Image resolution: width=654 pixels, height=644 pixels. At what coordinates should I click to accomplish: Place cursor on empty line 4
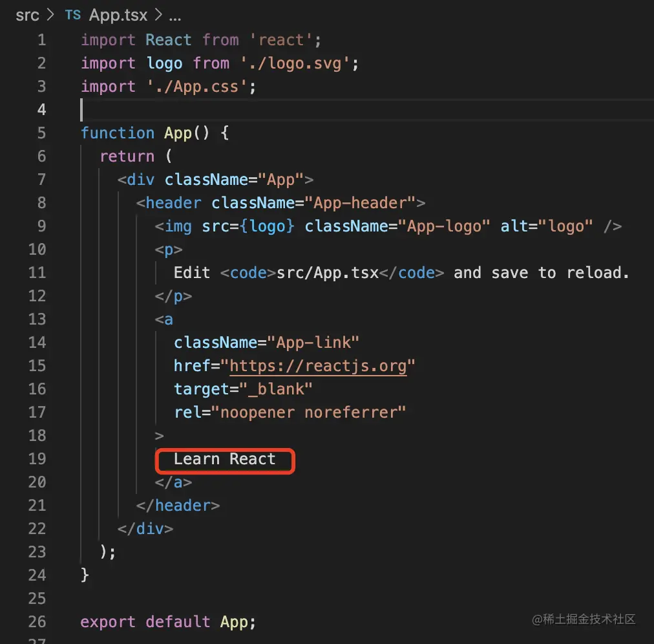367,110
